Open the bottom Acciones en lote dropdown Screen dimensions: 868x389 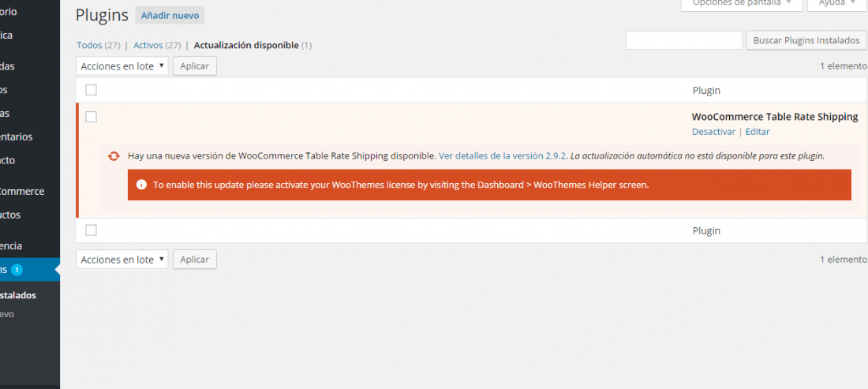tap(122, 260)
